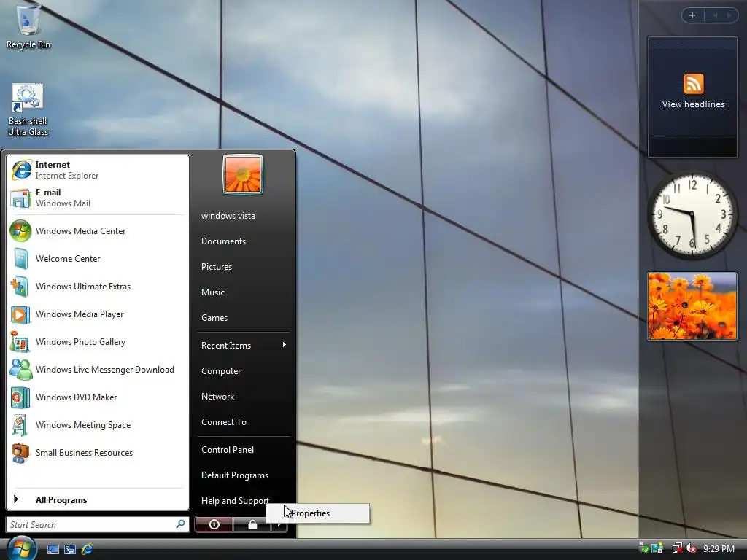Open windows vista user folder
The image size is (747, 560).
tap(244, 216)
